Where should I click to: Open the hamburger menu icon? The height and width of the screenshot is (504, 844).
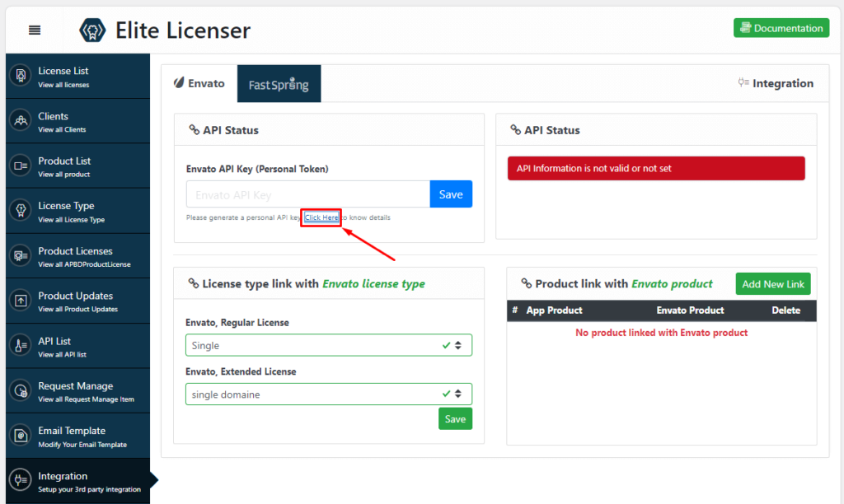tap(35, 30)
